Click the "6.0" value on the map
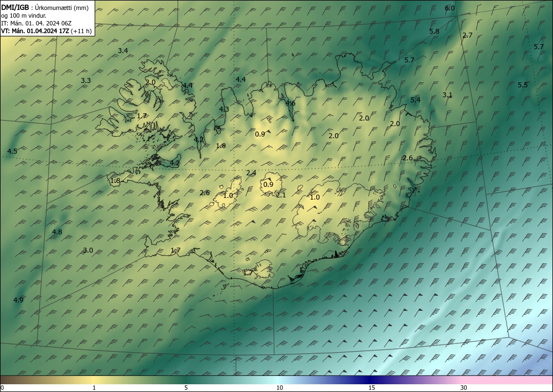This screenshot has width=553, height=392. click(450, 8)
